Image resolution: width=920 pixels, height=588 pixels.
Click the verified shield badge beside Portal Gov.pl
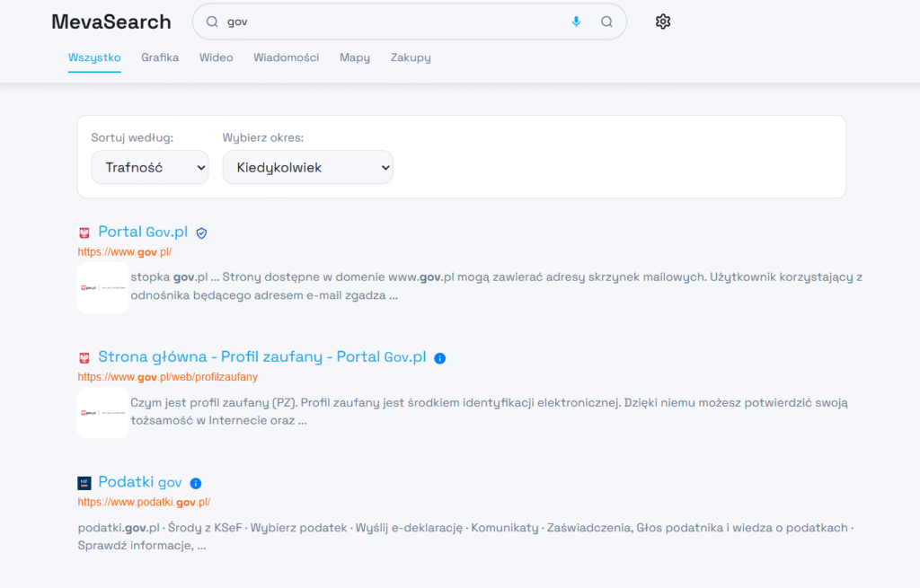tap(201, 233)
